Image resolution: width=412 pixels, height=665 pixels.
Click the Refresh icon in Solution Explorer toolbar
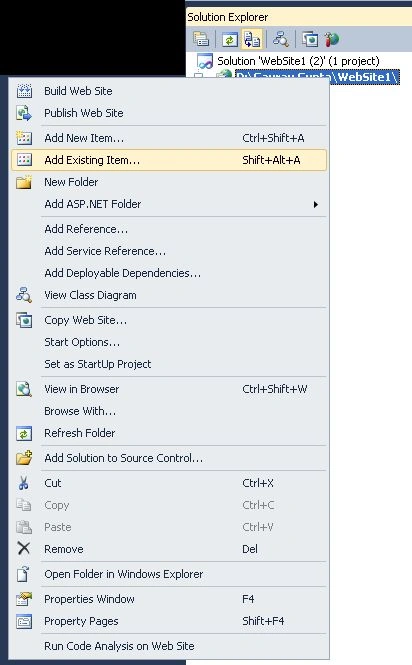point(230,40)
